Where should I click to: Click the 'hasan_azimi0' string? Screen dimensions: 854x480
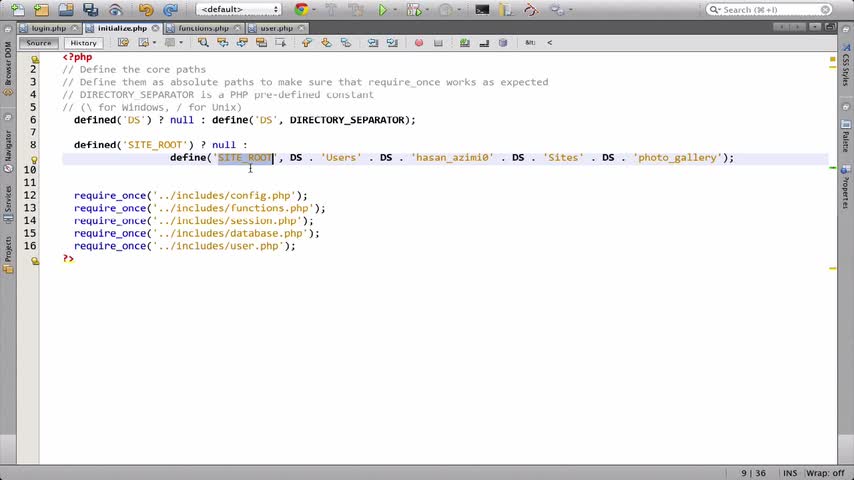tap(452, 157)
